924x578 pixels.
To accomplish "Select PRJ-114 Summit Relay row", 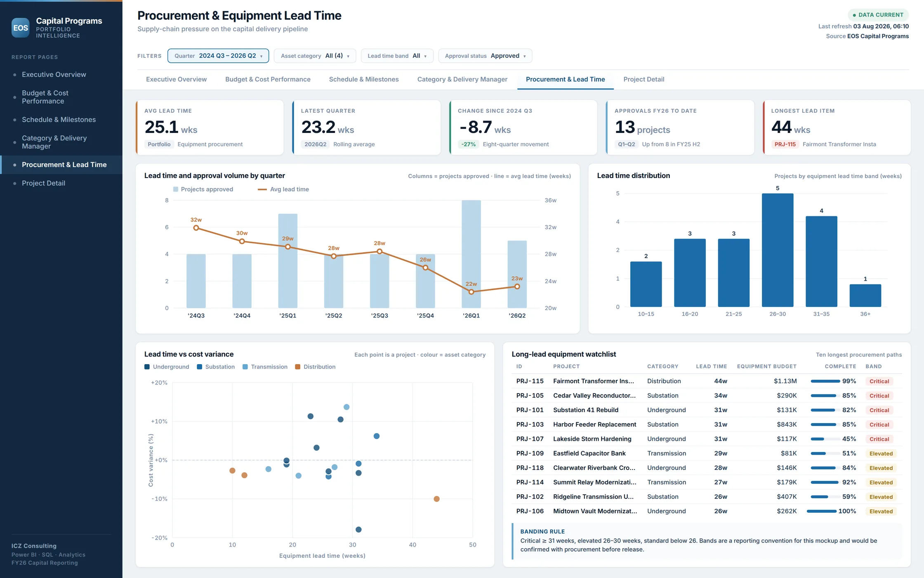I will tap(707, 482).
